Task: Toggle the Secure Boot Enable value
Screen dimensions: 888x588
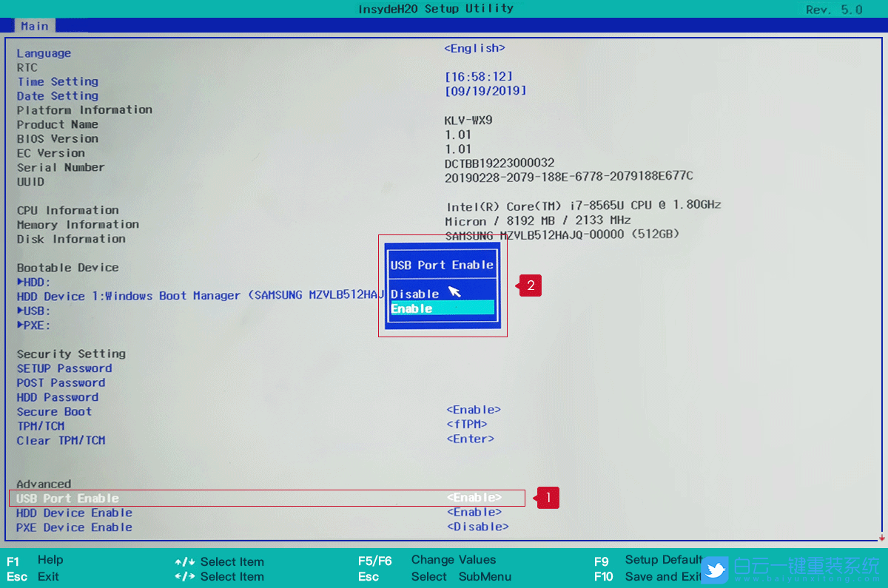Action: [474, 410]
